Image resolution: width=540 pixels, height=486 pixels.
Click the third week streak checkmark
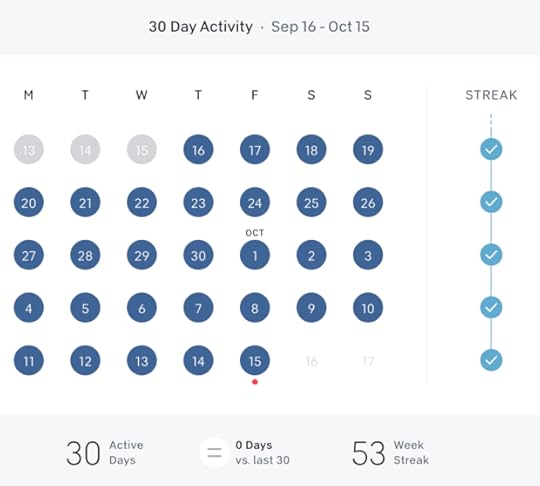tap(491, 255)
